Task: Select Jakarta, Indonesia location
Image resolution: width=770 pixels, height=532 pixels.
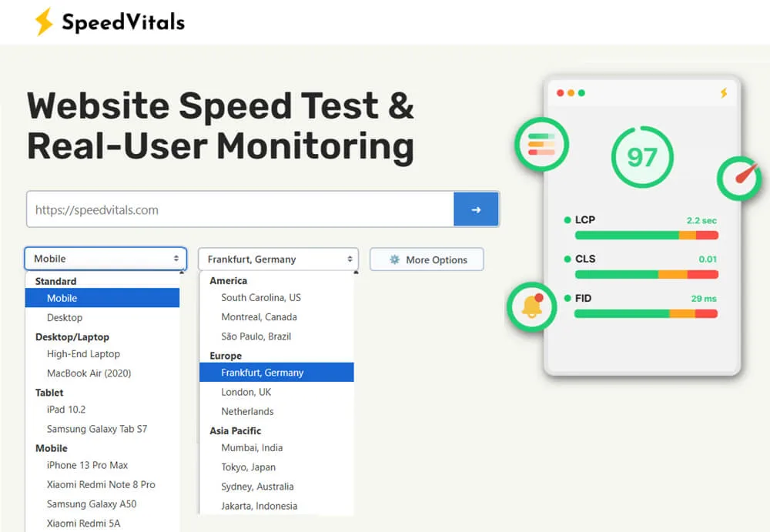Action: coord(276,506)
